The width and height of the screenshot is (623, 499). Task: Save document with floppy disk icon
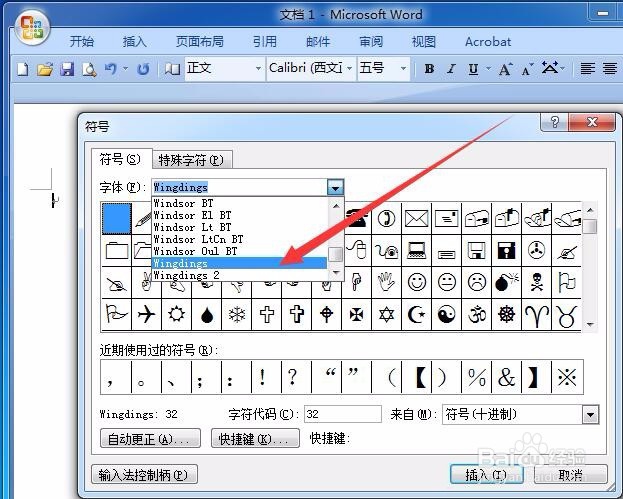(67, 70)
